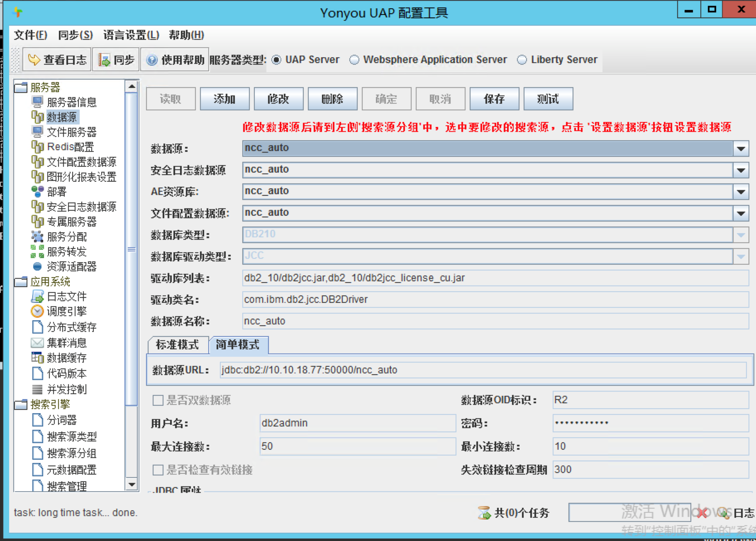Viewport: 756px width, 541px height.
Task: Select the Websphere Application Server radio button
Action: tap(354, 60)
